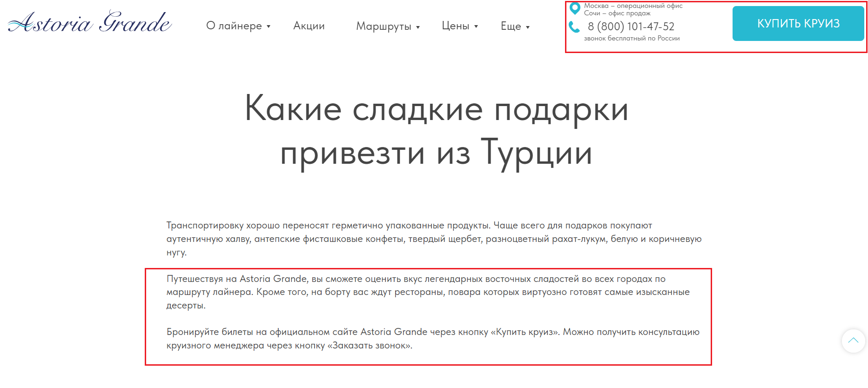Click the scroll-to-top arrow button
This screenshot has height=388, width=868.
(x=853, y=341)
